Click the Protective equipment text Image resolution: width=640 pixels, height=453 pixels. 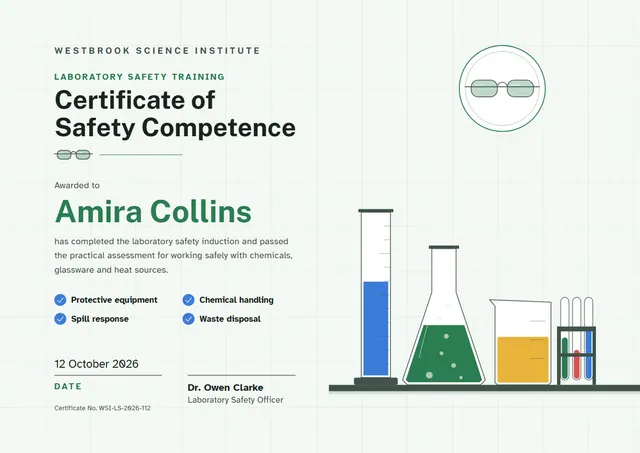pyautogui.click(x=114, y=300)
